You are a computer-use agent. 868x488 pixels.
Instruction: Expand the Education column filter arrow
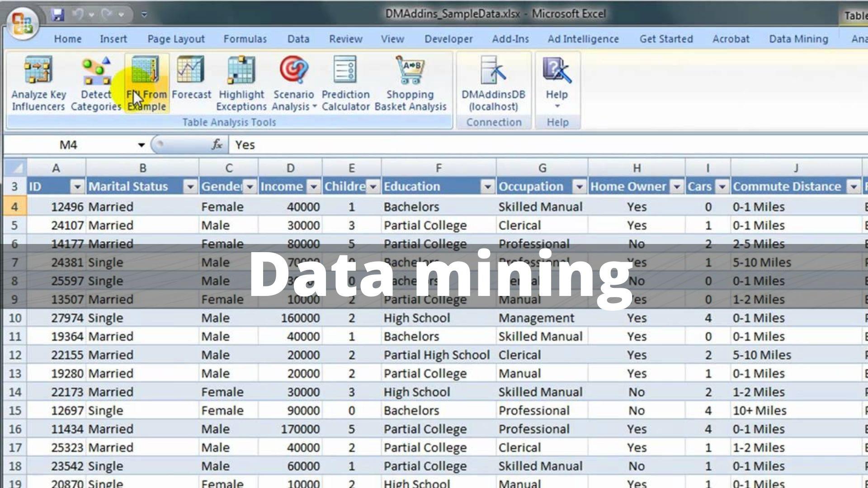[x=487, y=186]
